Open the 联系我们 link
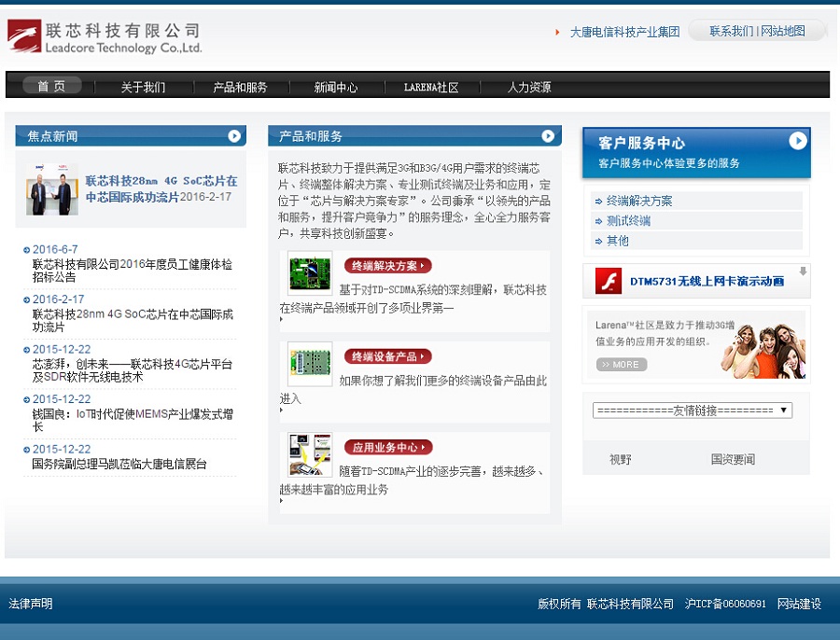Image resolution: width=840 pixels, height=640 pixels. (x=731, y=31)
